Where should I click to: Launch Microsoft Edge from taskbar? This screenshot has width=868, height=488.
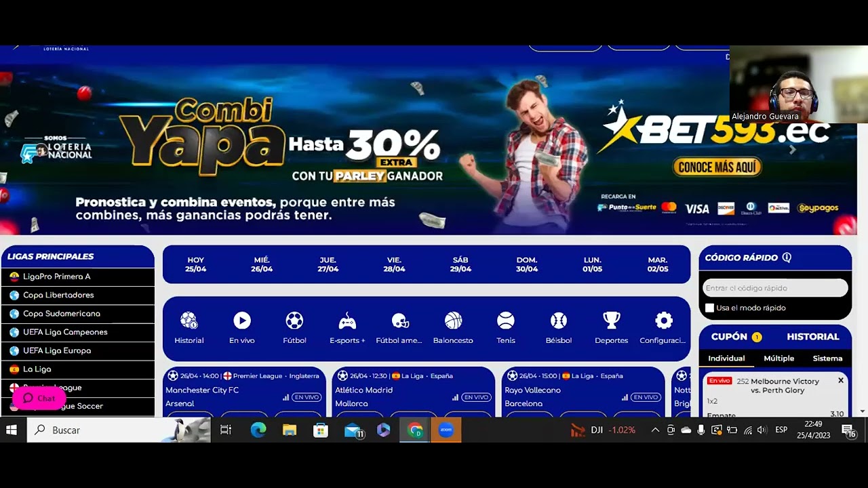coord(258,430)
